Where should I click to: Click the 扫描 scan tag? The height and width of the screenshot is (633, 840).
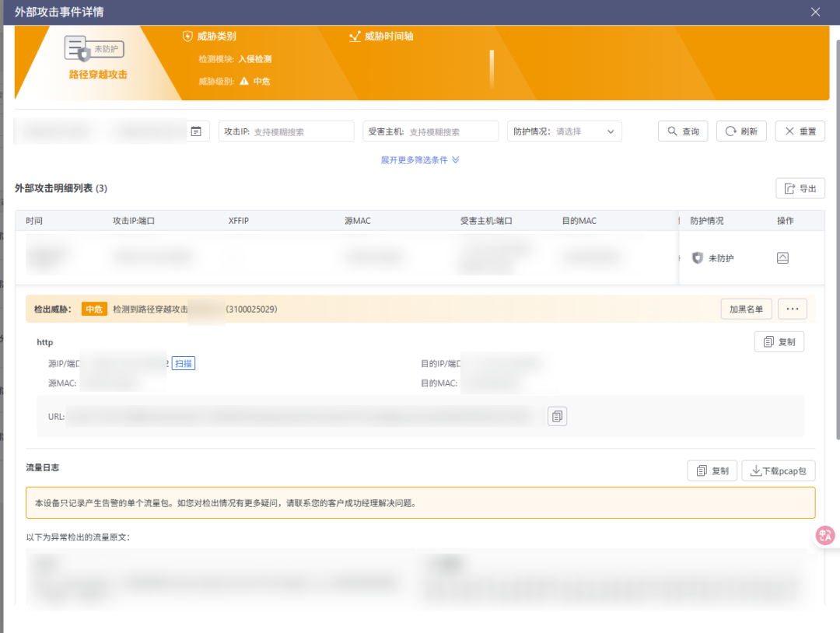184,364
